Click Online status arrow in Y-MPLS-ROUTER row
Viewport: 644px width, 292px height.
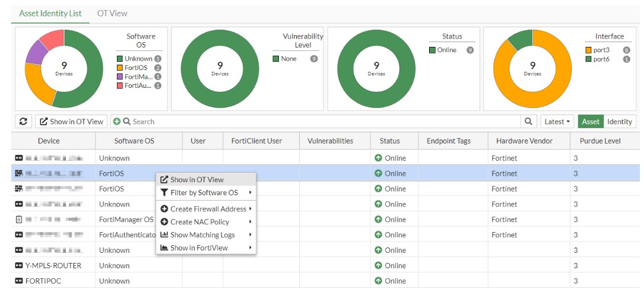point(378,266)
